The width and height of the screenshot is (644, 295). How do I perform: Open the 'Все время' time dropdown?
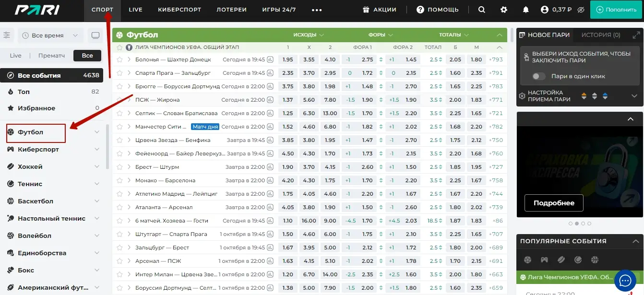(x=50, y=35)
